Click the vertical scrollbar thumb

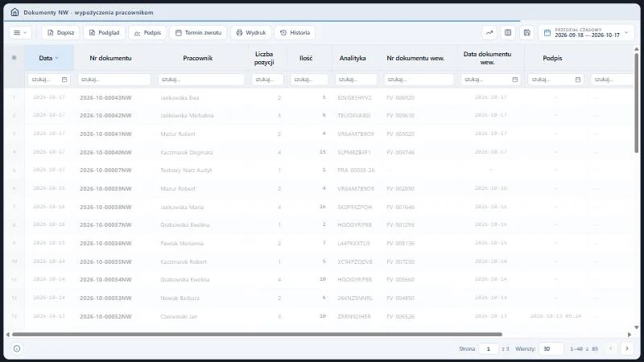coord(636,103)
